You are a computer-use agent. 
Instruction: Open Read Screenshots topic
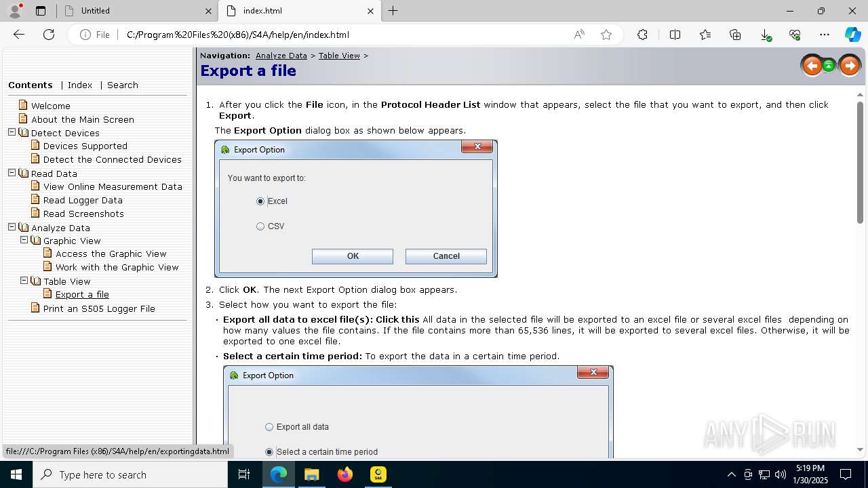tap(83, 213)
